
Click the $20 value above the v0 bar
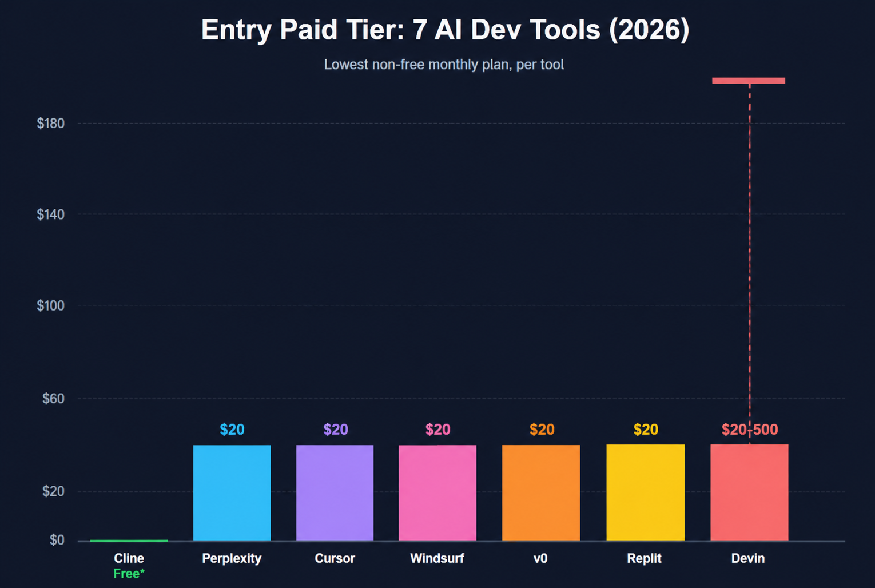coord(542,430)
